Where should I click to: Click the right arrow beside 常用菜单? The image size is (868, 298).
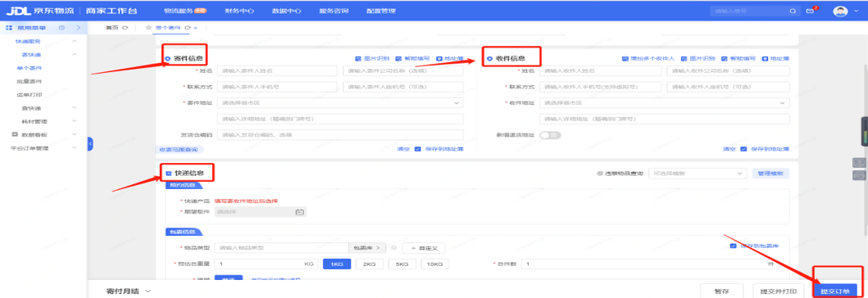click(79, 28)
